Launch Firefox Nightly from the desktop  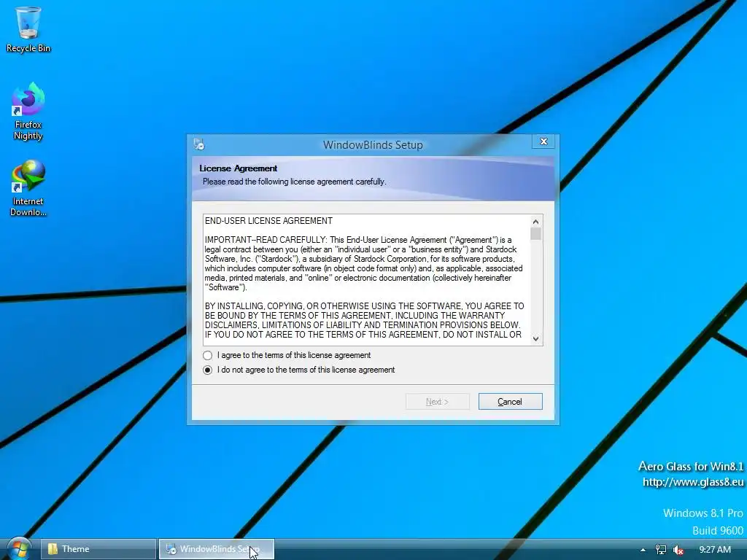pyautogui.click(x=28, y=111)
